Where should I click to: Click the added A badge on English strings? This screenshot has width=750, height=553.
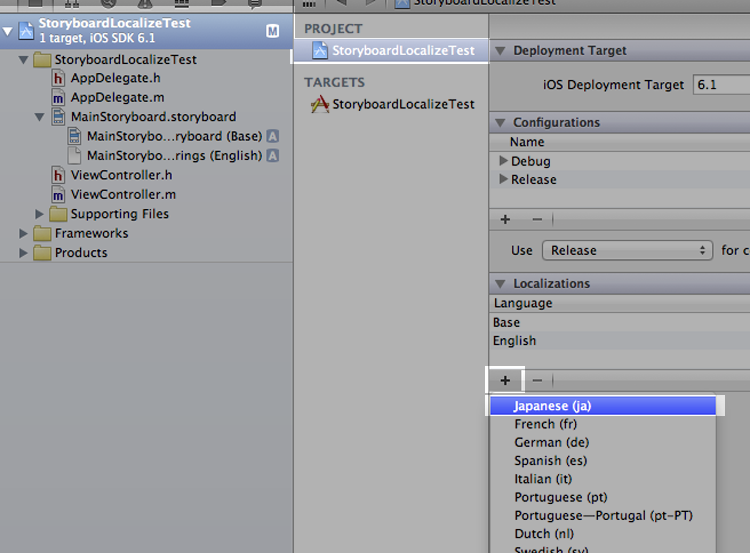273,156
